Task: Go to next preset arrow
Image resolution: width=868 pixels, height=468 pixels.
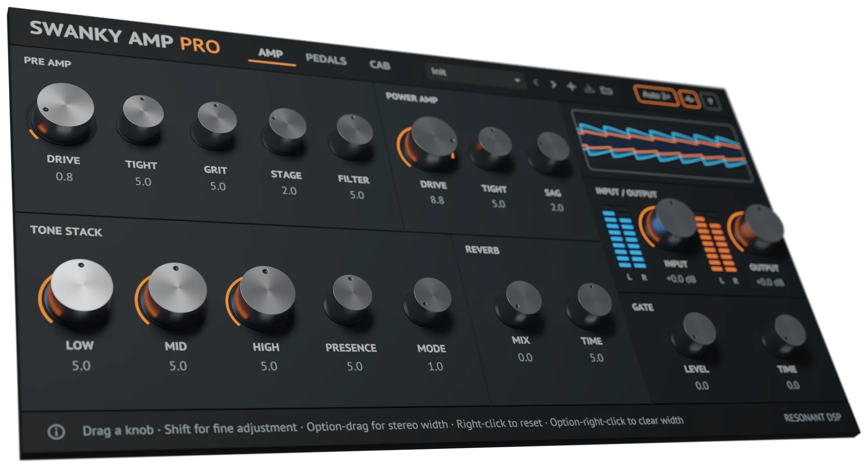Action: pyautogui.click(x=553, y=84)
